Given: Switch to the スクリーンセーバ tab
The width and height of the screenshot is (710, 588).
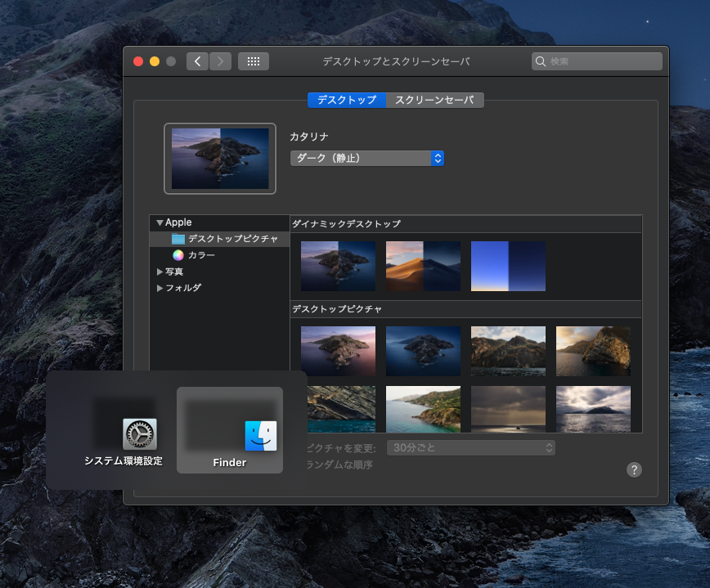Looking at the screenshot, I should pyautogui.click(x=434, y=100).
